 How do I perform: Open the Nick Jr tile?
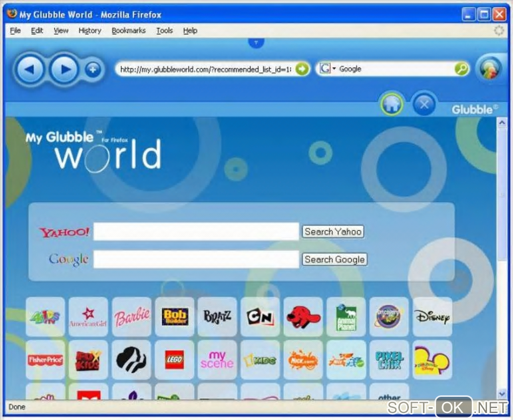click(x=346, y=360)
